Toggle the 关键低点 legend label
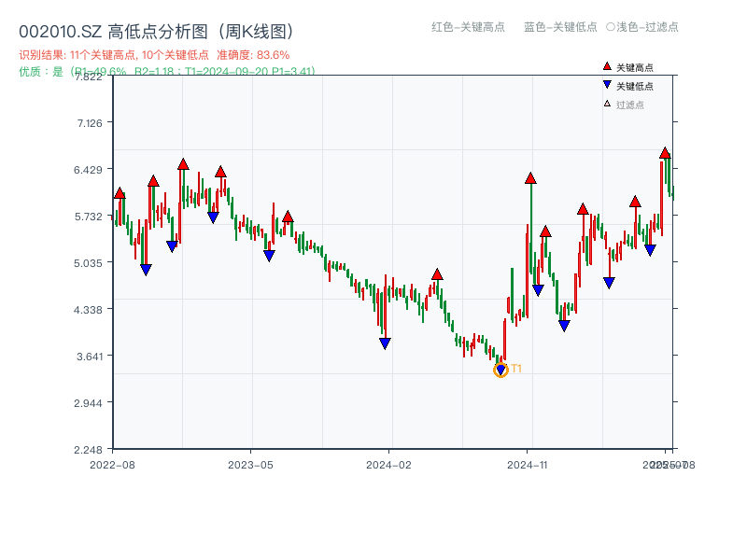This screenshot has height=560, width=747. (635, 86)
